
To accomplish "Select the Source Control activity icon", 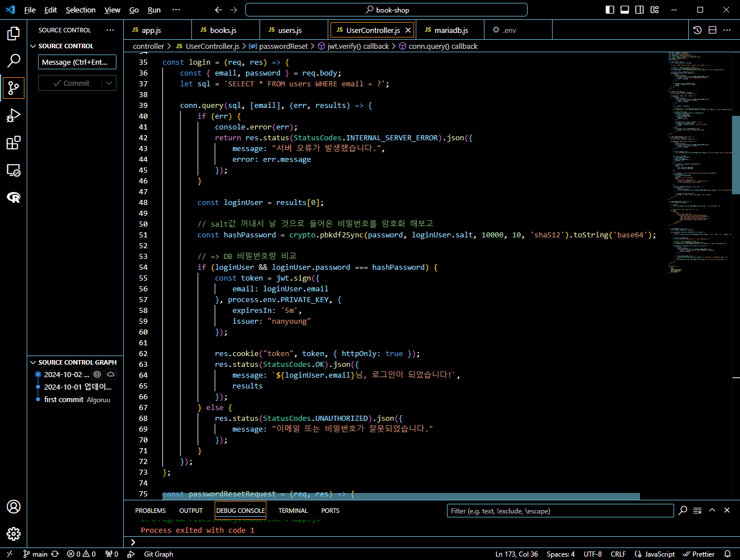I will (14, 88).
